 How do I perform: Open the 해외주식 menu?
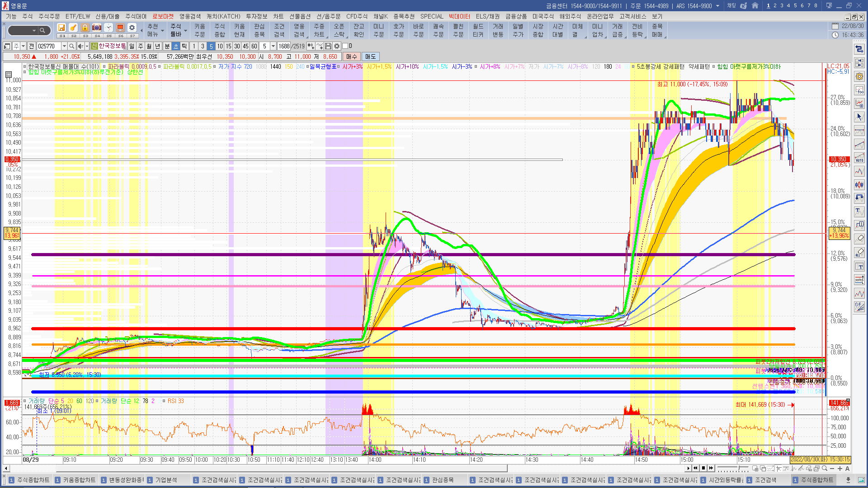tap(570, 16)
